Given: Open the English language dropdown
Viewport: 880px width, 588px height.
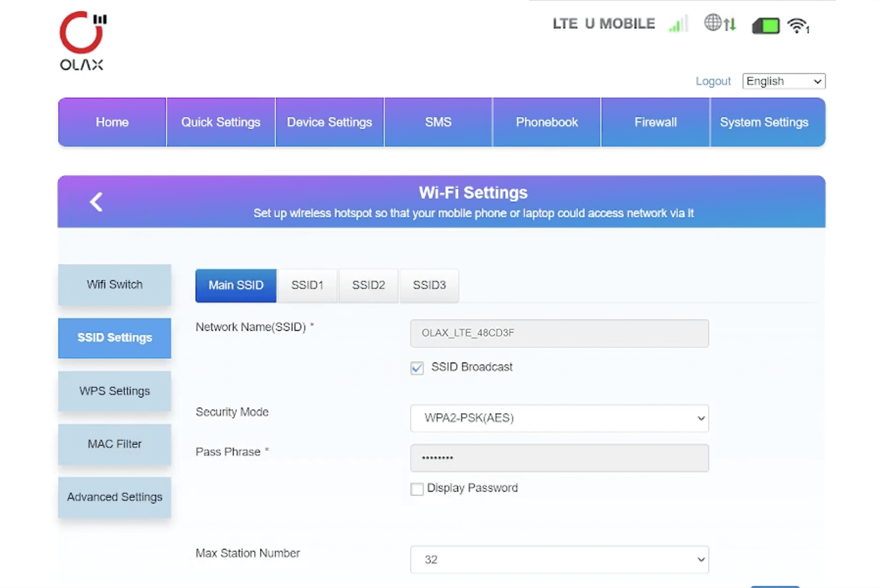Looking at the screenshot, I should tap(783, 81).
